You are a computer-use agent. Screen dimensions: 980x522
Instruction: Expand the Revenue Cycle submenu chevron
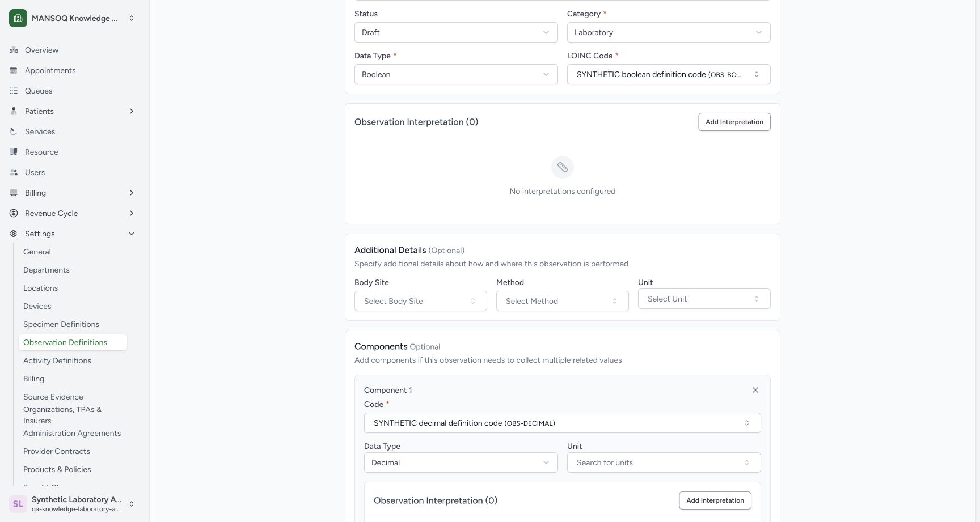[x=132, y=213]
